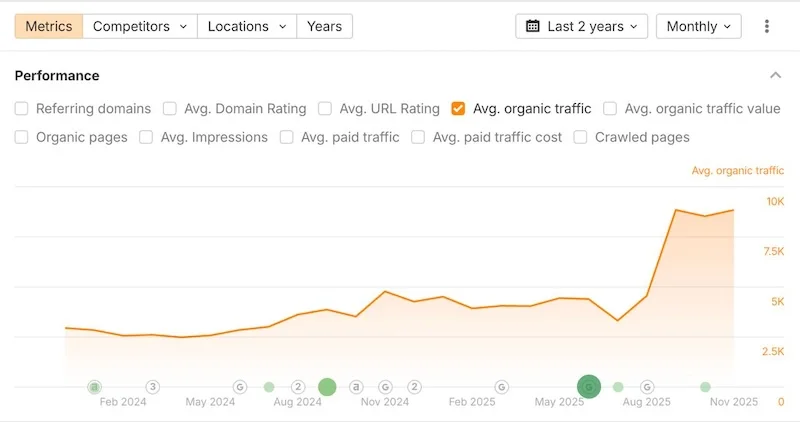Enable the Referring domains checkbox
Viewport: 800px width, 422px height.
pos(22,109)
